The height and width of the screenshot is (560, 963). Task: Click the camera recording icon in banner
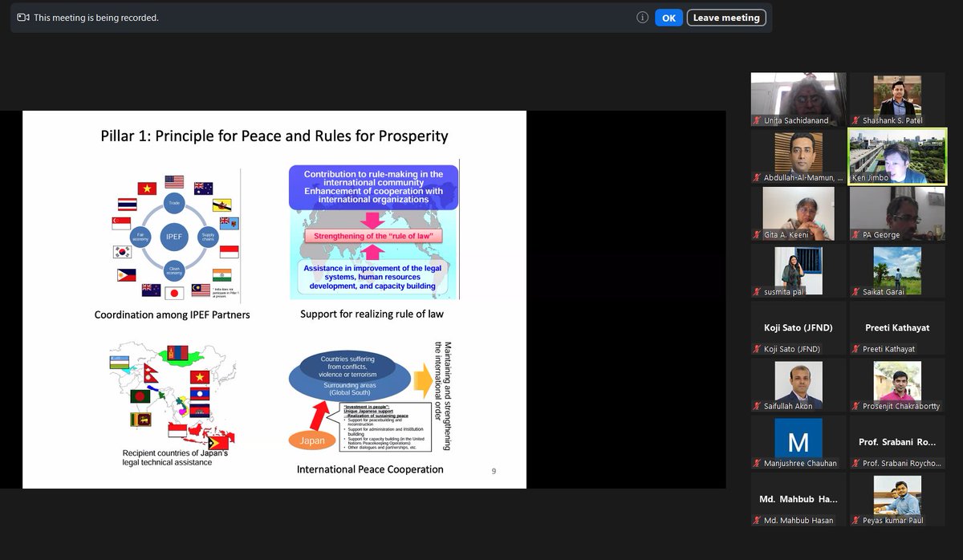tap(23, 18)
